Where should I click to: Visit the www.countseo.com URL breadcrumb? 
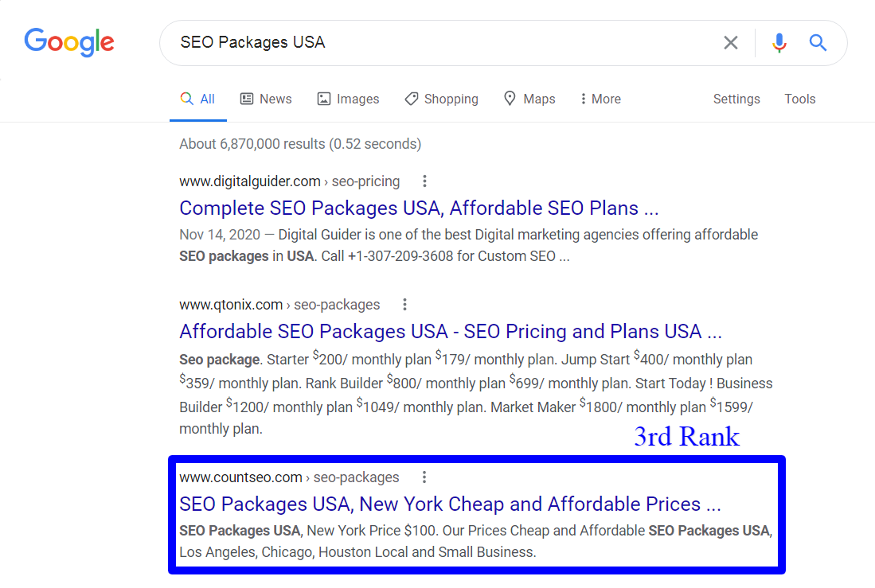pyautogui.click(x=289, y=477)
